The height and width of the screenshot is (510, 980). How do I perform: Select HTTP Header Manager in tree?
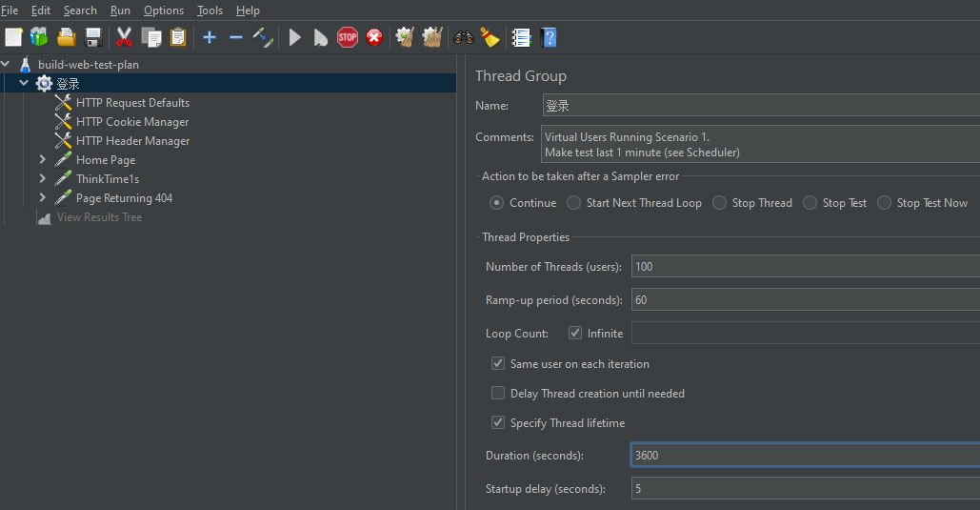[133, 141]
